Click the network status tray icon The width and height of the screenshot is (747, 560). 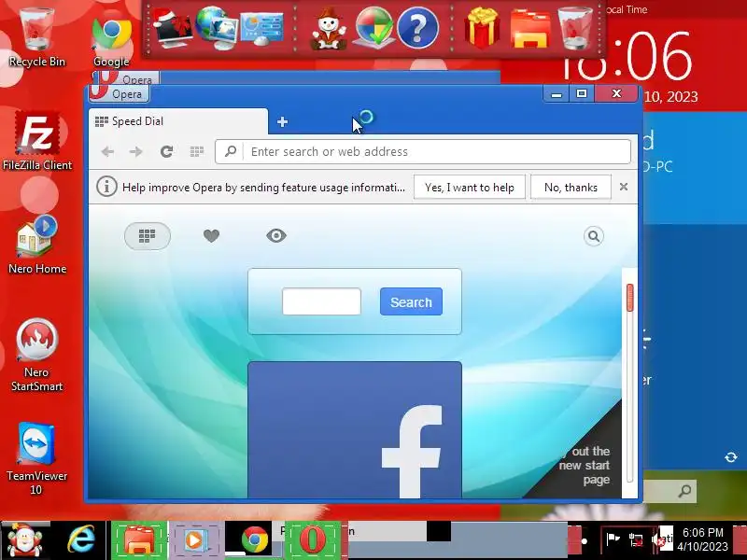click(x=637, y=539)
